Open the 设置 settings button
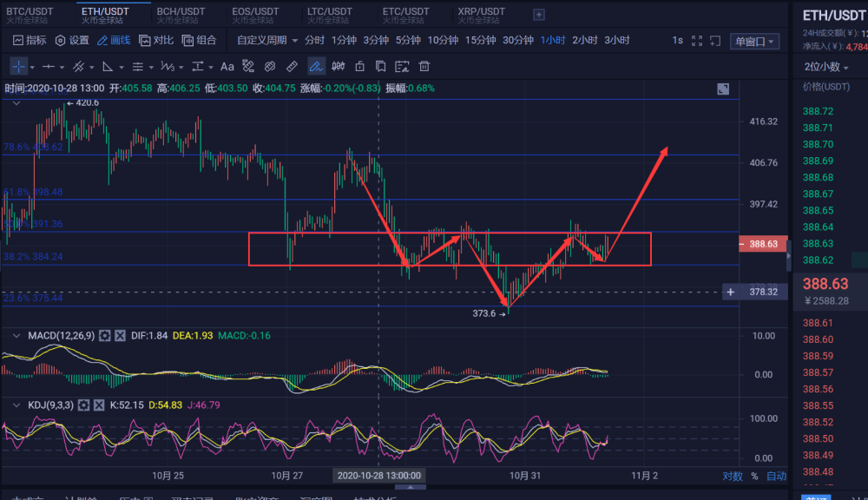 coord(73,41)
